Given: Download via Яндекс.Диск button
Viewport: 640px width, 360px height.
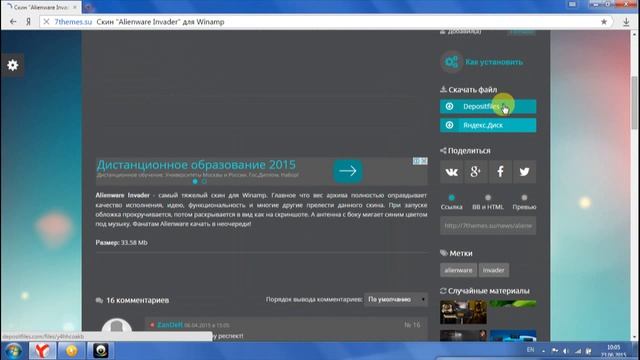Looking at the screenshot, I should tap(488, 125).
